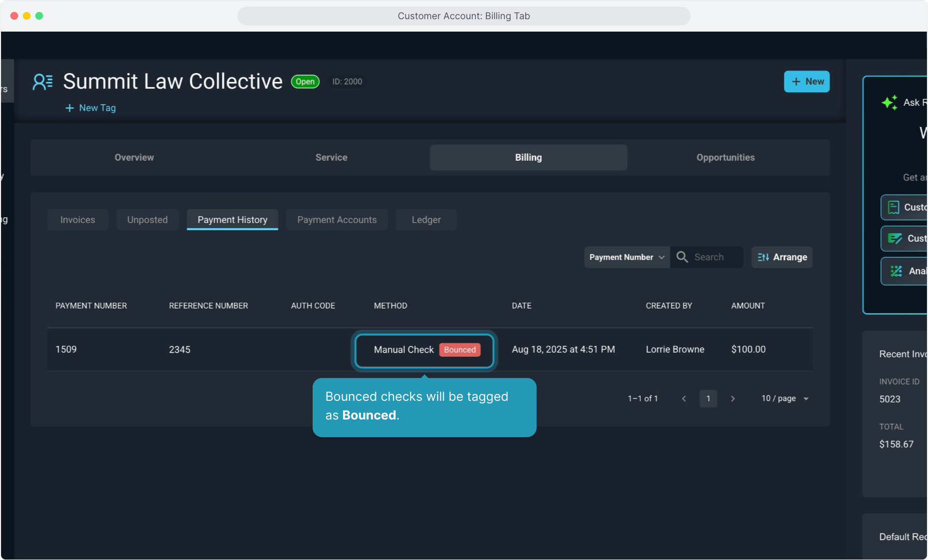Click the Arrange columns icon
Viewport: 928px width, 560px height.
click(763, 257)
